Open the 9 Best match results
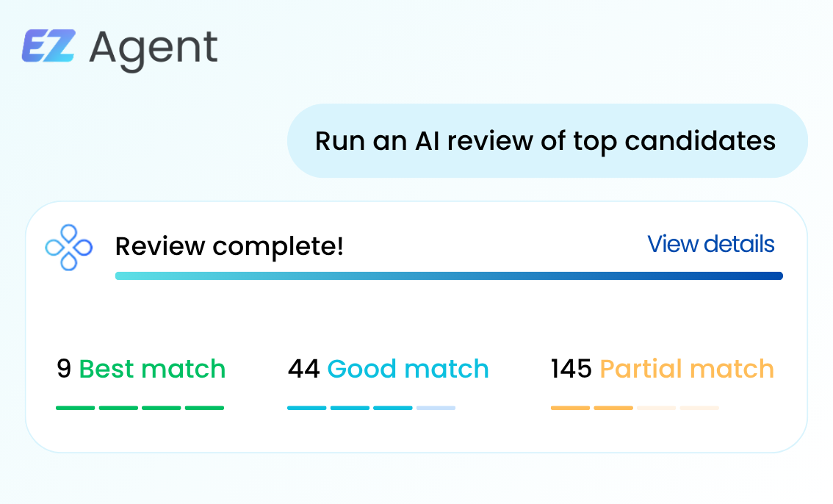The height and width of the screenshot is (504, 833). (x=141, y=369)
